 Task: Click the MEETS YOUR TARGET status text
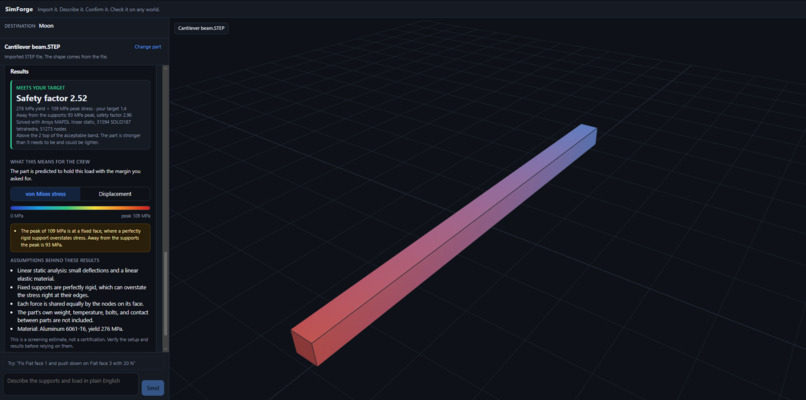[x=41, y=88]
